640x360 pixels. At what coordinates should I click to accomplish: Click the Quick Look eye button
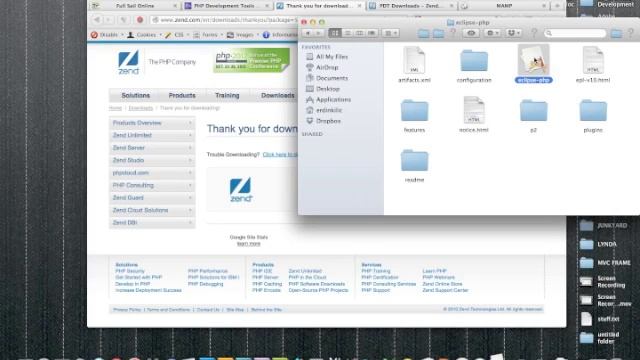471,33
